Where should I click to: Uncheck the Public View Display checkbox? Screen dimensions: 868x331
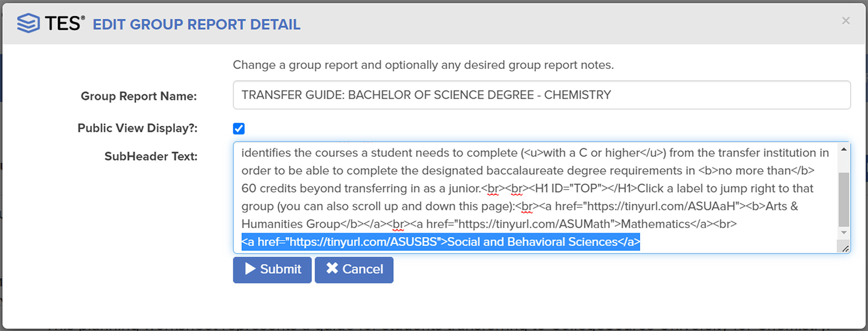click(x=239, y=128)
